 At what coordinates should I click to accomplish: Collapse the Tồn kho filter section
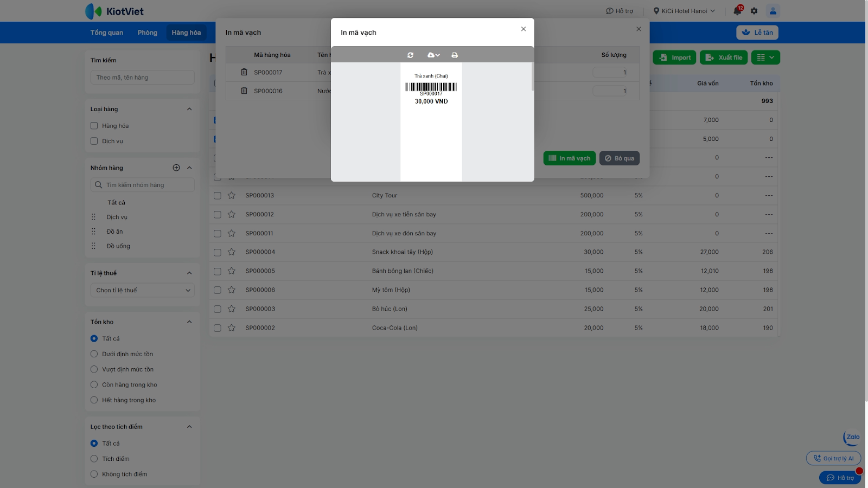pyautogui.click(x=189, y=322)
